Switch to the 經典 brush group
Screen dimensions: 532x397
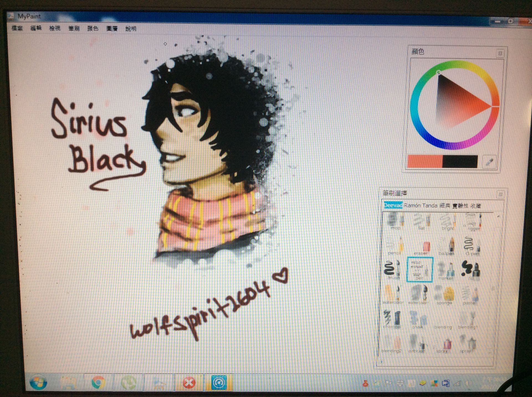[x=445, y=206]
